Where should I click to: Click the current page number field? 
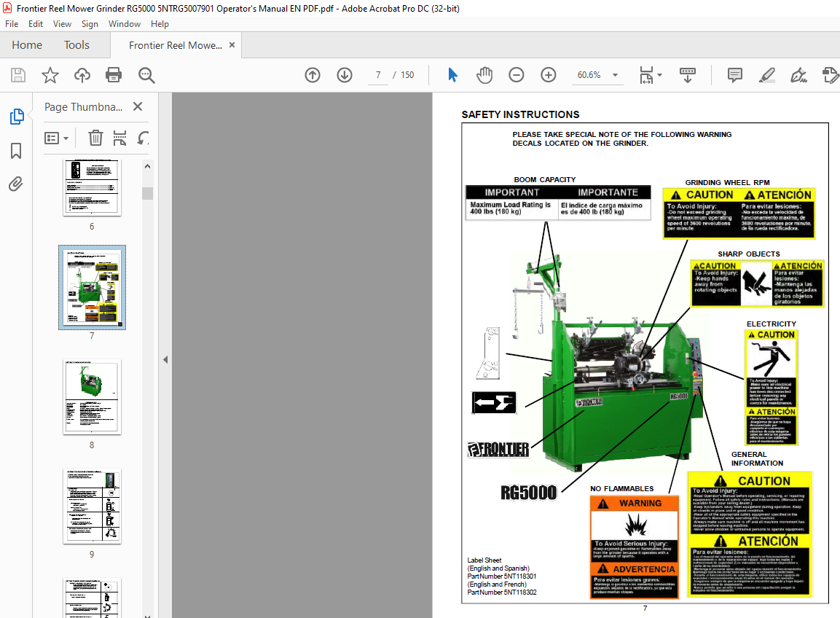point(378,75)
